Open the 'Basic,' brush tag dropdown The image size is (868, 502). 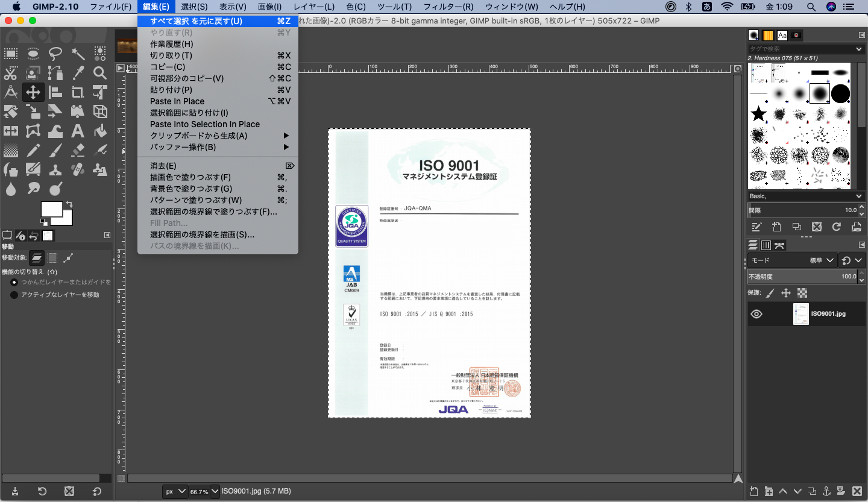(859, 196)
